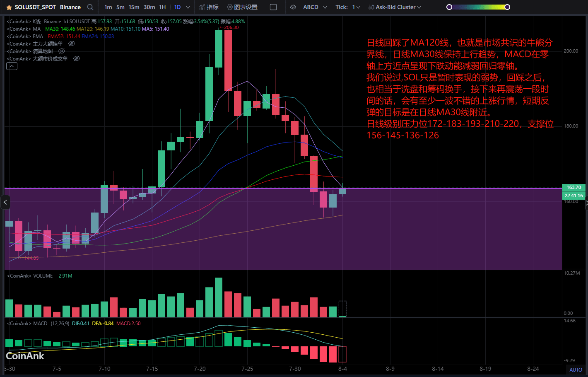Click the eye-shaped icon before ABCD

point(293,7)
